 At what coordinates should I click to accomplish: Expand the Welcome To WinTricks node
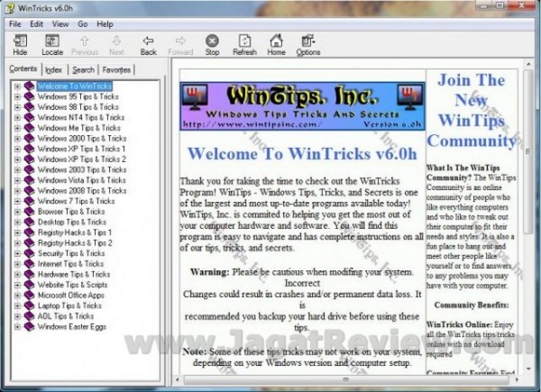[17, 87]
